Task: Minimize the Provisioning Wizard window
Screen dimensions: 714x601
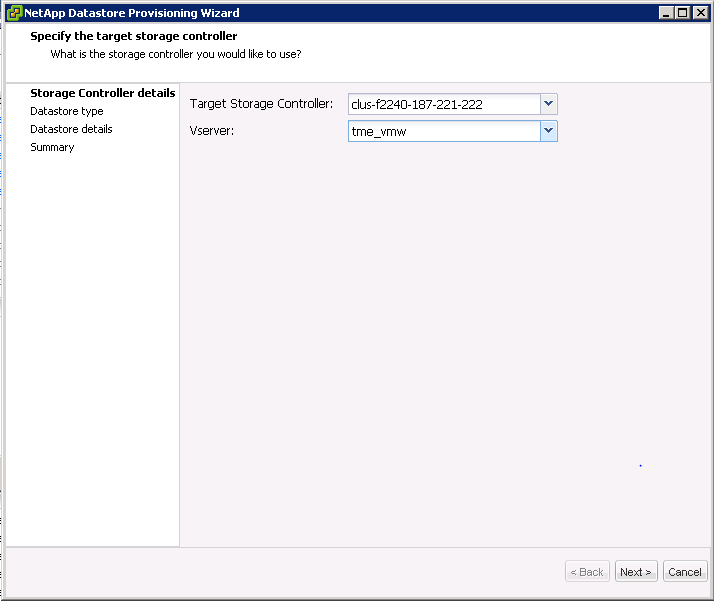Action: (x=666, y=13)
